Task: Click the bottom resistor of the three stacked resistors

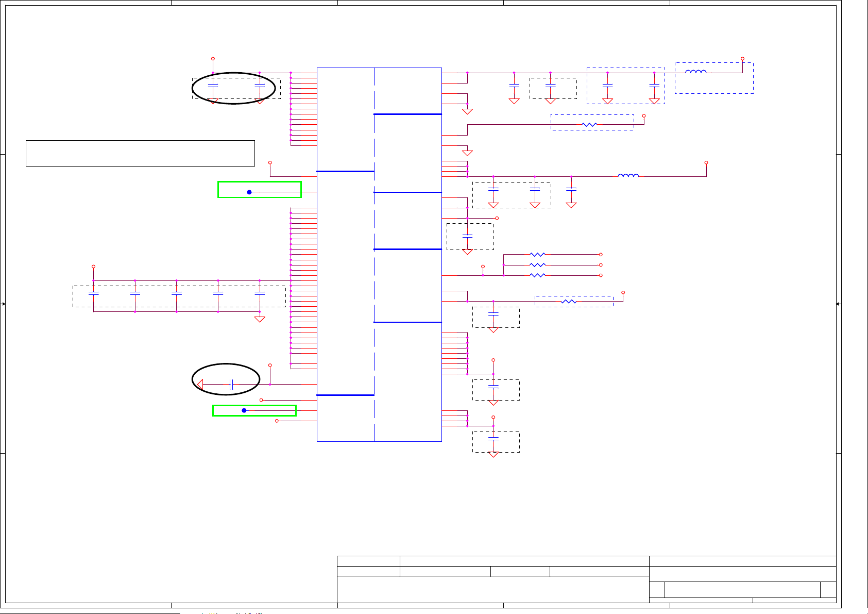Action: click(537, 275)
